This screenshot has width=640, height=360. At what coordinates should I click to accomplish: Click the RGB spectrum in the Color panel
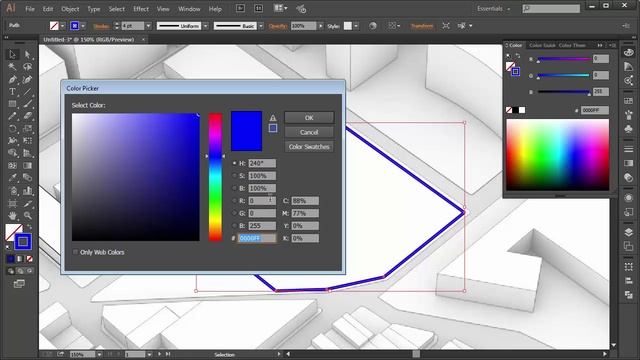tap(558, 155)
